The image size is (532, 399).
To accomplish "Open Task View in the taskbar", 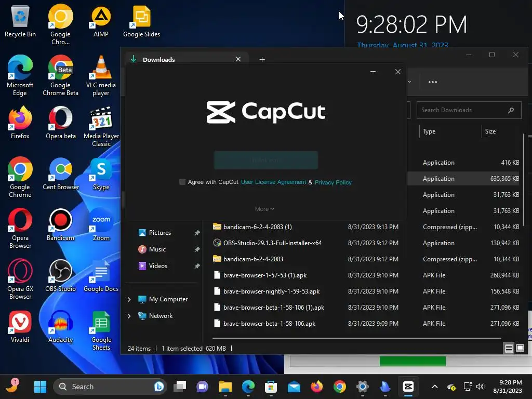I will coord(179,387).
